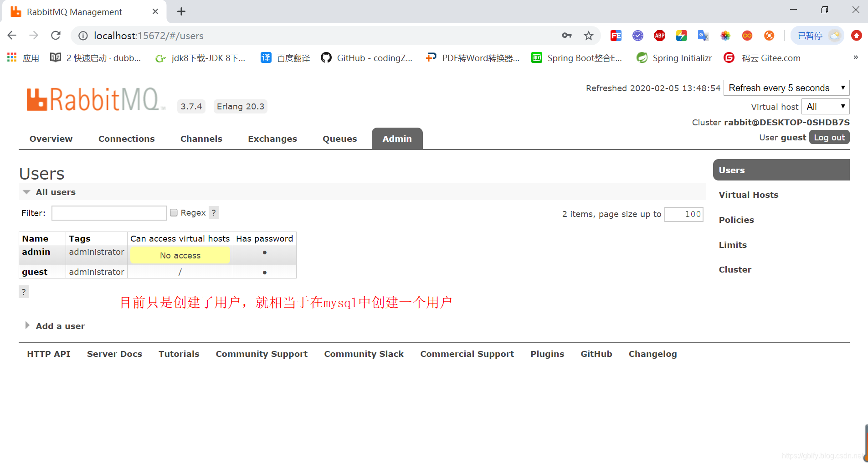Screen dimensions: 868x464
Task: Click the bookmark star in the address bar
Action: pos(589,36)
